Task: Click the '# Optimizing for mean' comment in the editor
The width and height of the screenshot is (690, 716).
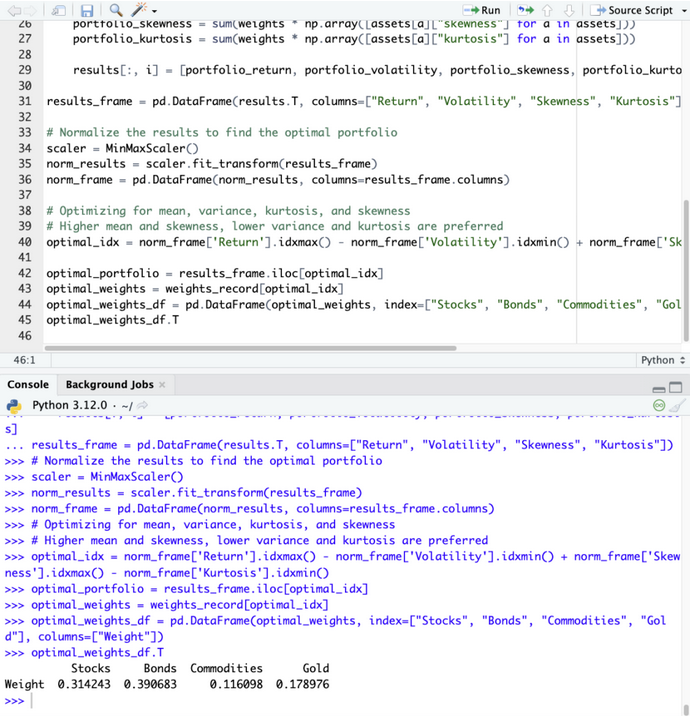Action: pos(228,211)
